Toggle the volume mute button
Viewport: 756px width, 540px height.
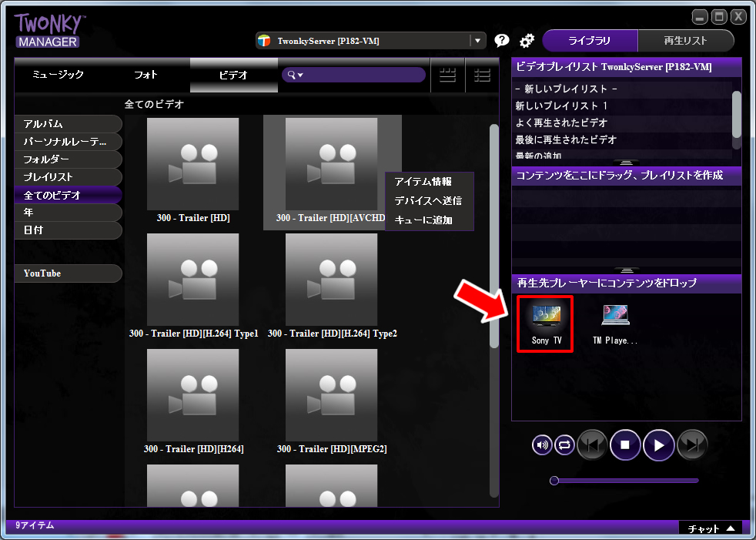(542, 444)
